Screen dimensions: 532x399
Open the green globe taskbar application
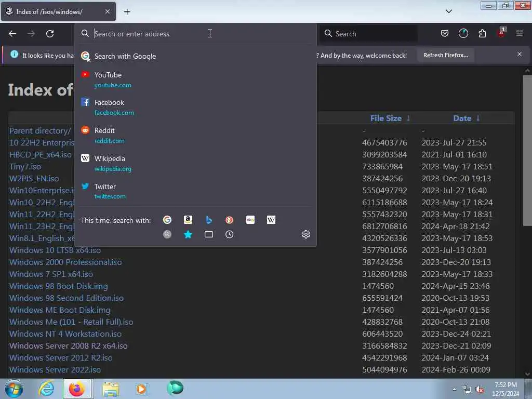tap(175, 388)
